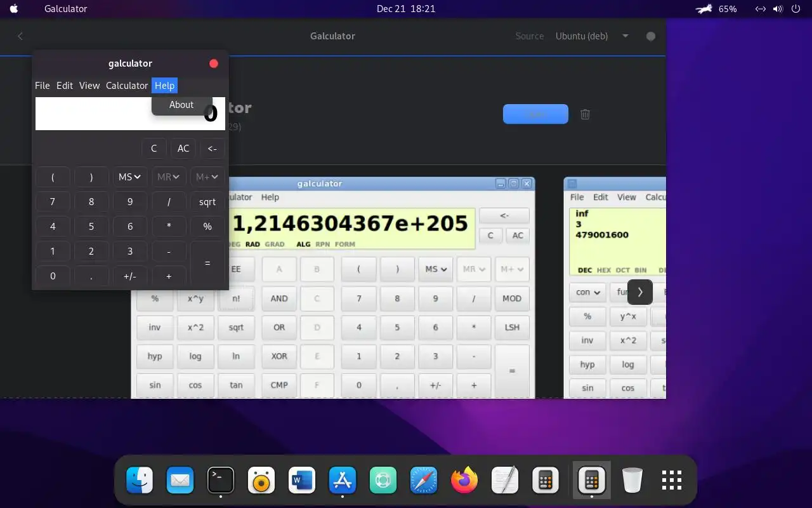This screenshot has width=812, height=508.
Task: Click the 65% indicator in top bar
Action: tap(728, 9)
